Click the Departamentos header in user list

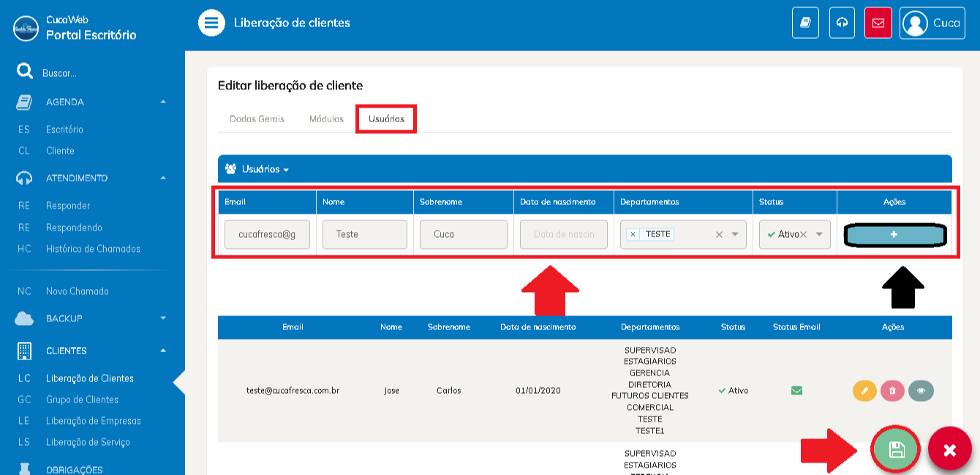click(650, 327)
